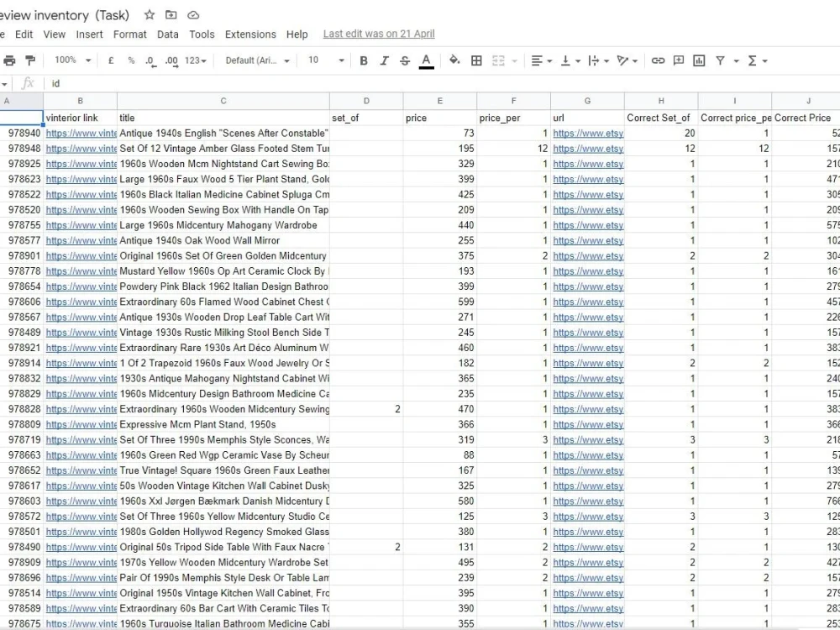This screenshot has width=840, height=630.
Task: Check the cloud save status icon
Action: (193, 15)
